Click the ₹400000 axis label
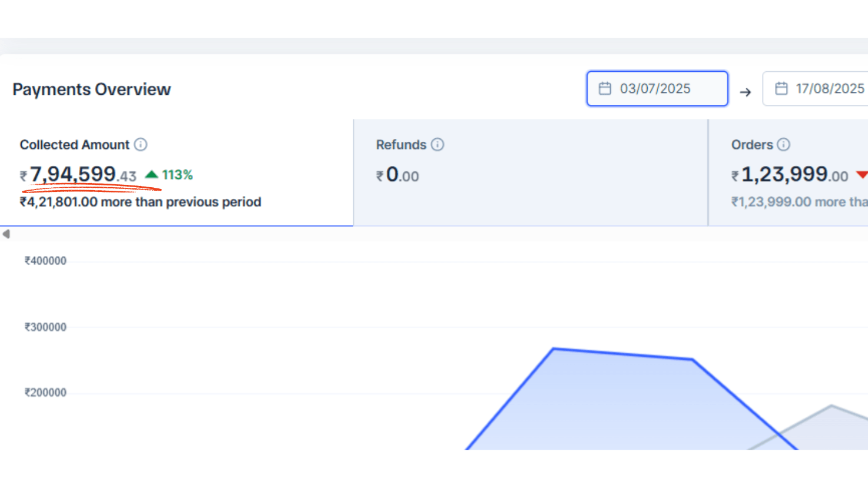The width and height of the screenshot is (868, 488). click(45, 261)
